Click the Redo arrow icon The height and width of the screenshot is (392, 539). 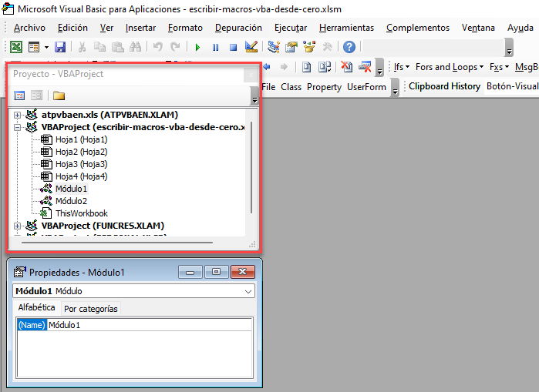[x=175, y=46]
